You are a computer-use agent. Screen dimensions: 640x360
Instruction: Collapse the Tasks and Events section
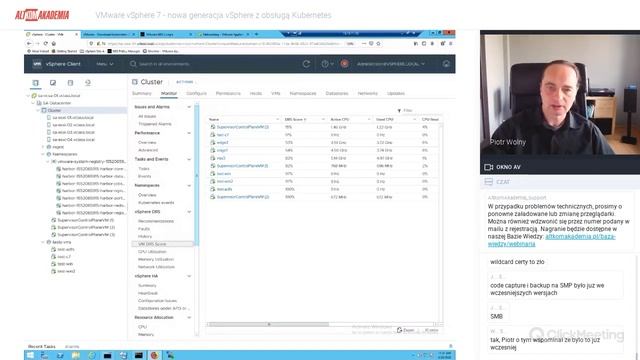click(189, 159)
